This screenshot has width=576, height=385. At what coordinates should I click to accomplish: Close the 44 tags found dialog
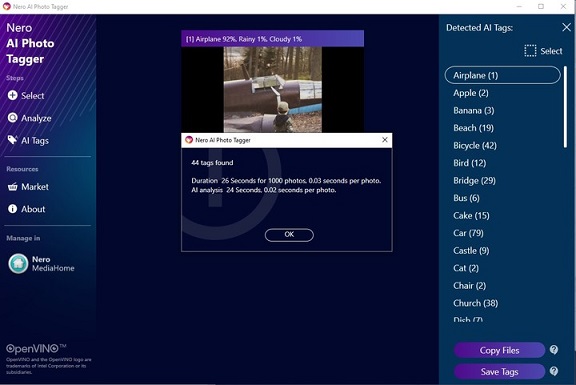(385, 140)
